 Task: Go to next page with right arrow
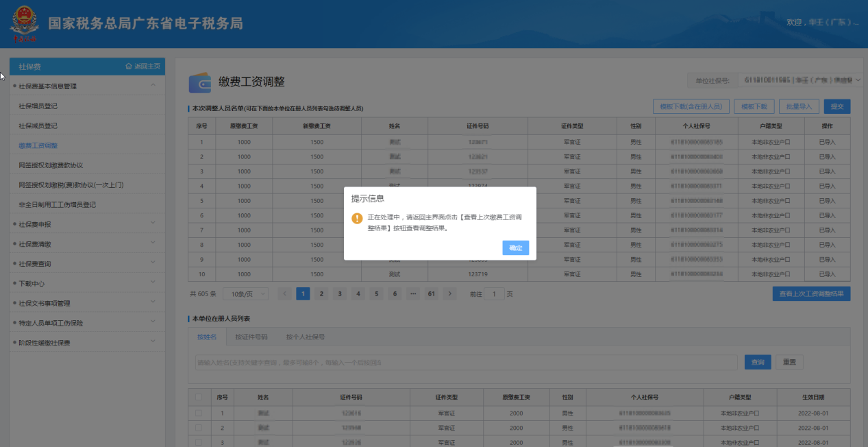tap(449, 293)
